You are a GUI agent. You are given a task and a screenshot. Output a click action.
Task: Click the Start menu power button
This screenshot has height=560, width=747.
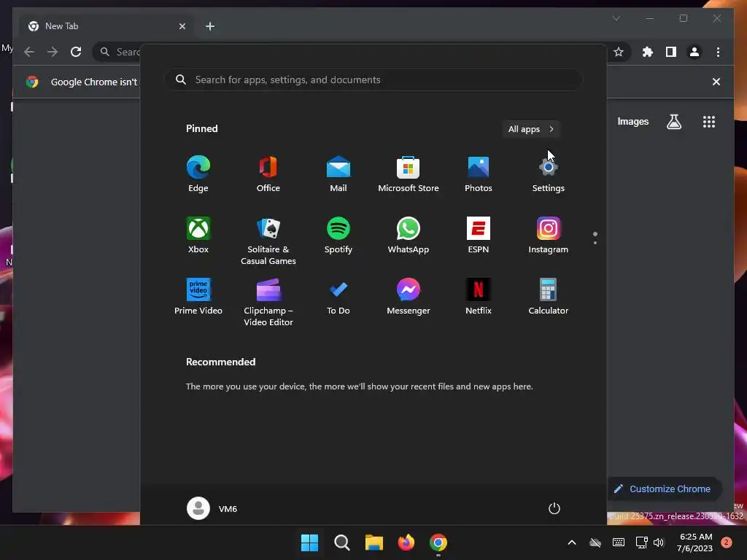point(554,508)
